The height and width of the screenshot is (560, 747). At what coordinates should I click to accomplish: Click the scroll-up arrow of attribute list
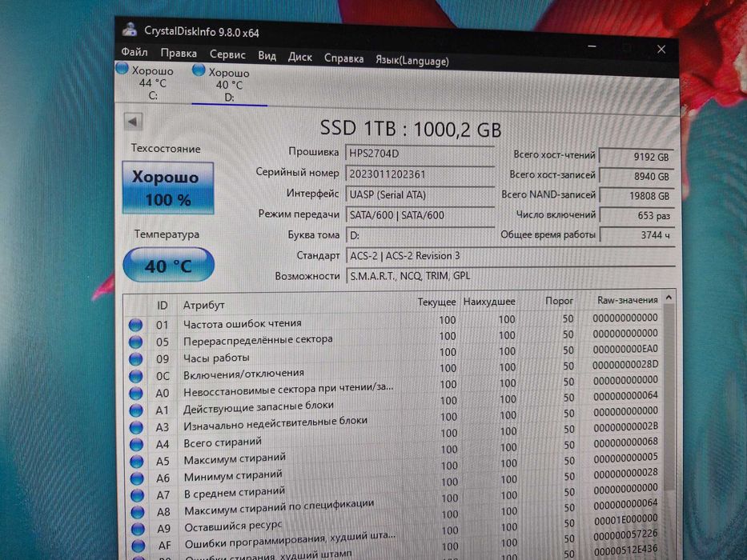pyautogui.click(x=669, y=298)
